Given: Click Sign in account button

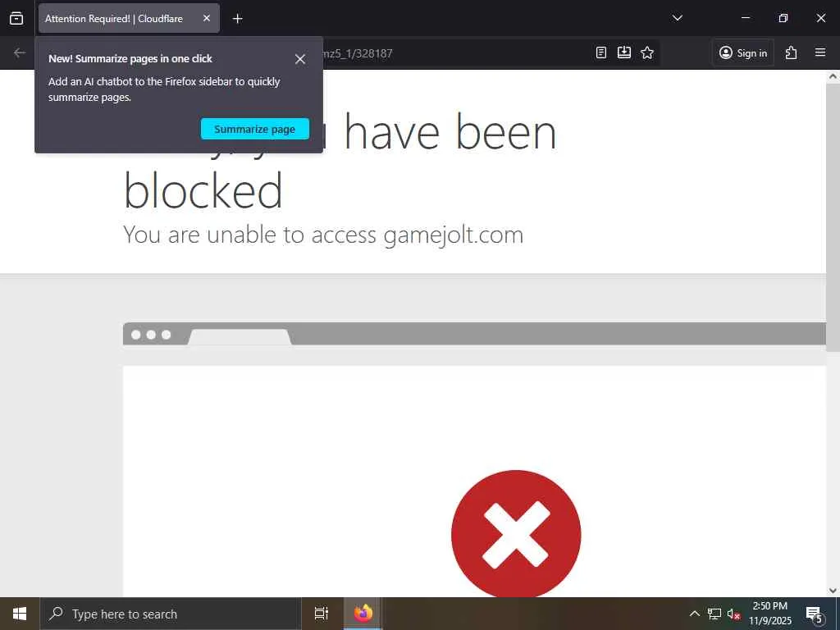Looking at the screenshot, I should pos(743,52).
